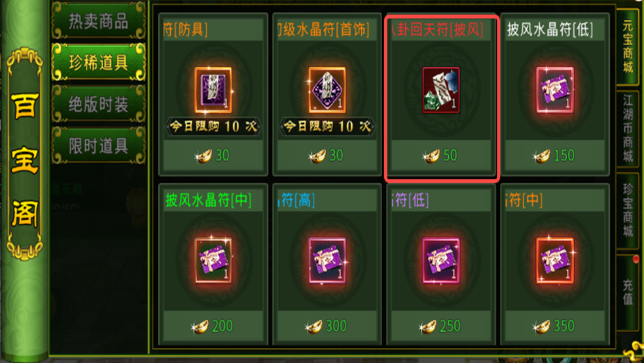The width and height of the screenshot is (644, 363).
Task: Open the 珍宝商城 side tab
Action: point(628,210)
